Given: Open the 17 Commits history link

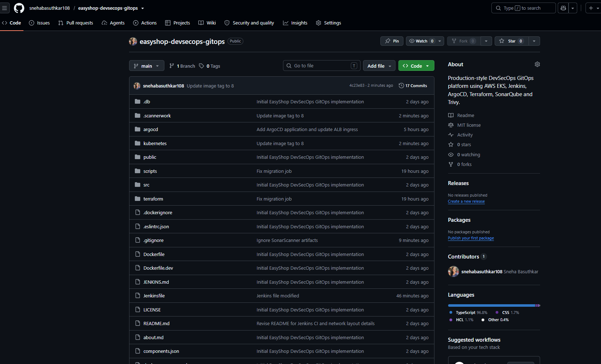Looking at the screenshot, I should 413,86.
